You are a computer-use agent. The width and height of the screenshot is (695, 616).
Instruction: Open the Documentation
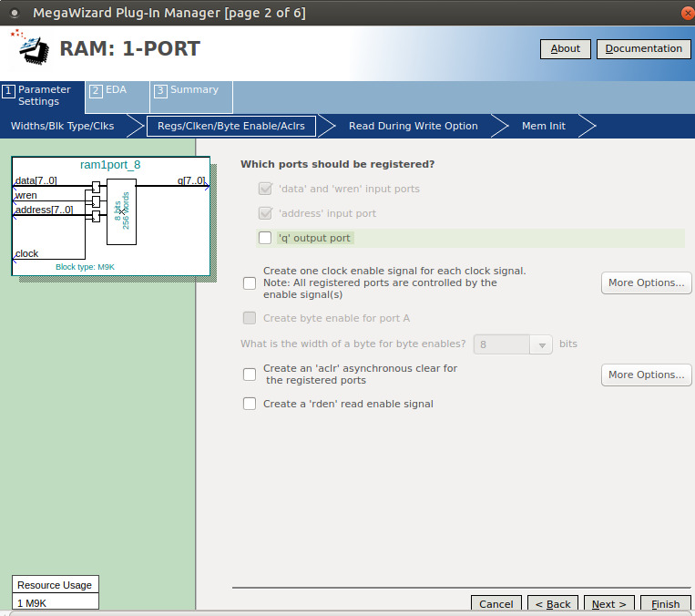click(644, 49)
